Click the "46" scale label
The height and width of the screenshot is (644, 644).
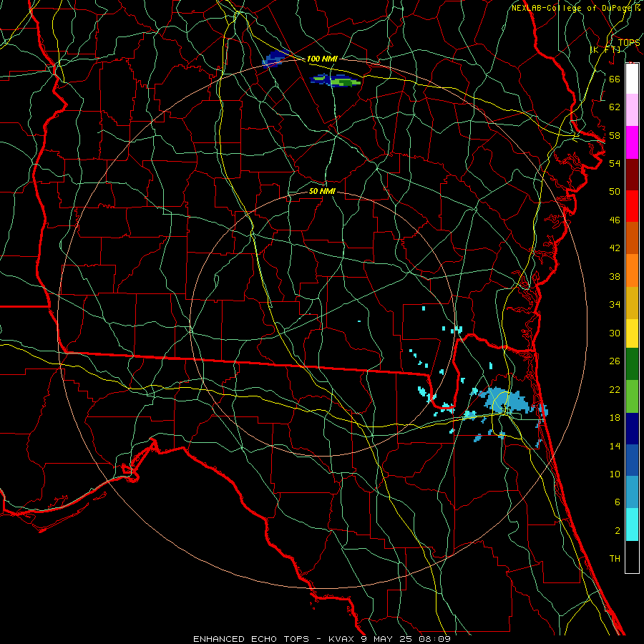pyautogui.click(x=615, y=220)
